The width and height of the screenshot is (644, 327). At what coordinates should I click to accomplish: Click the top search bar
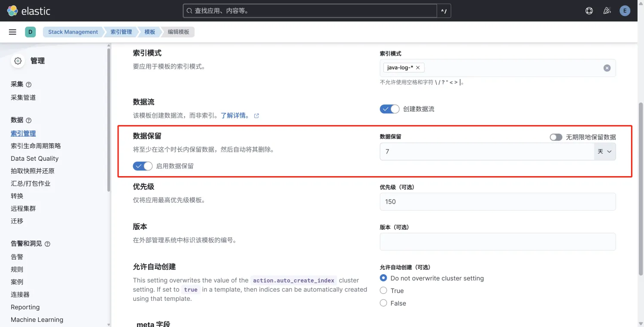pos(309,11)
